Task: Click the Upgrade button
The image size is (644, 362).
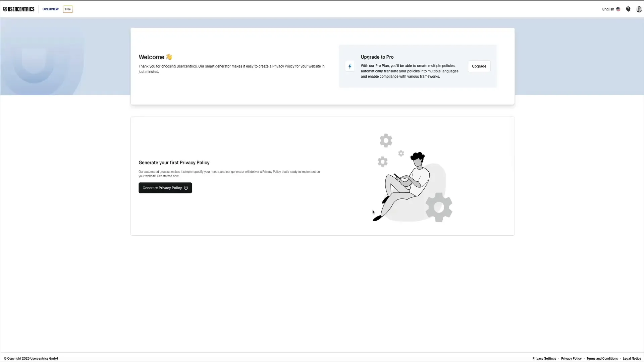Action: 479,66
